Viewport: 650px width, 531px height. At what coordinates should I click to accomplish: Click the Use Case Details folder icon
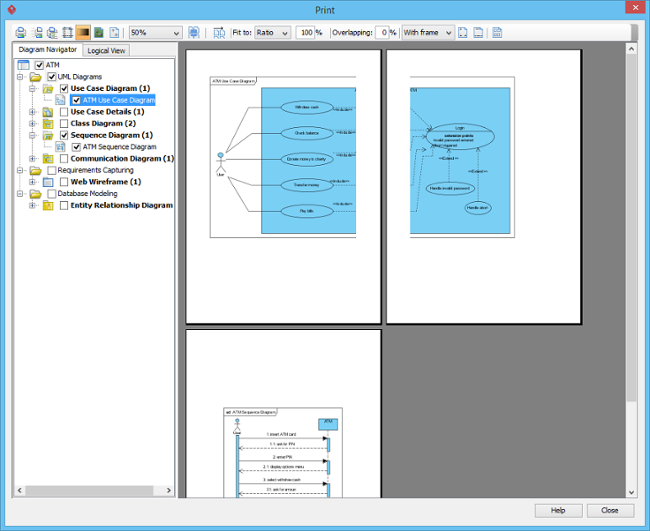[x=48, y=112]
